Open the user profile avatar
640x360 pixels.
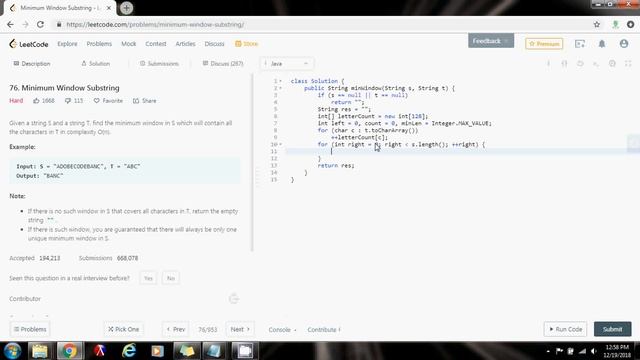[x=624, y=43]
